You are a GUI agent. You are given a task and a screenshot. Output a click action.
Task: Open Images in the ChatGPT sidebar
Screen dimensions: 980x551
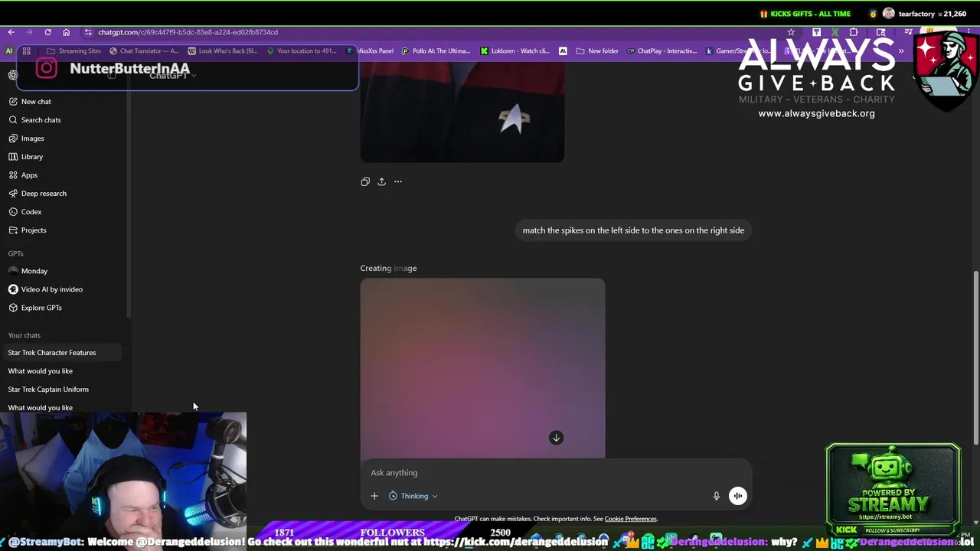[x=64, y=139]
